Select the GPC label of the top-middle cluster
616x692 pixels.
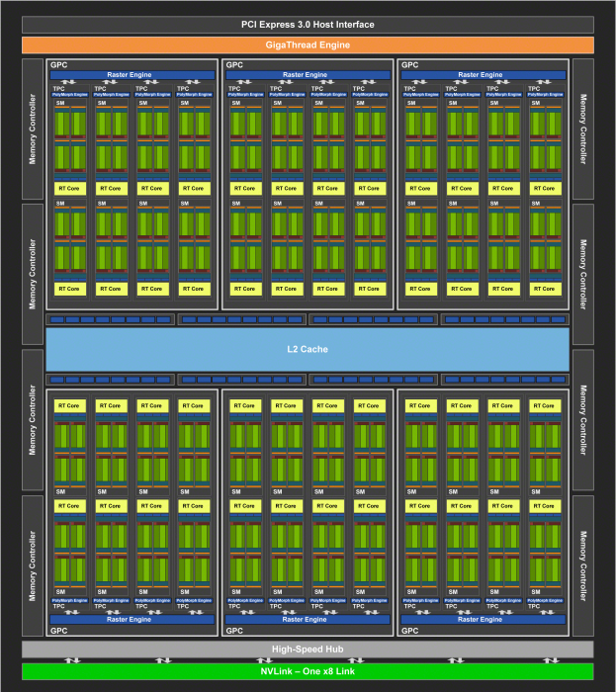(234, 65)
